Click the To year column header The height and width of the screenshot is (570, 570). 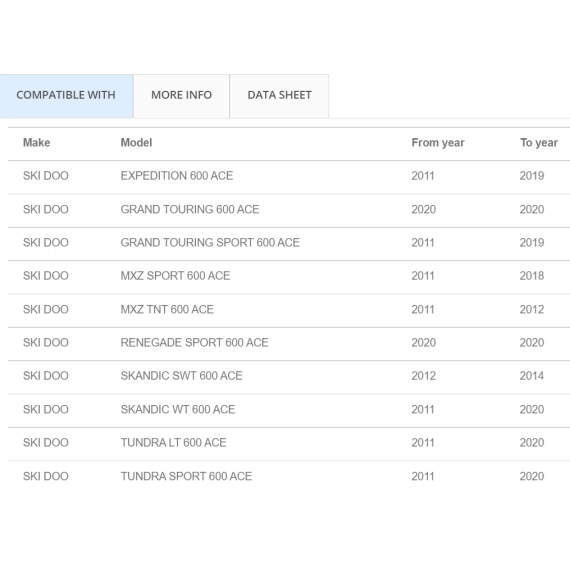[x=539, y=143]
